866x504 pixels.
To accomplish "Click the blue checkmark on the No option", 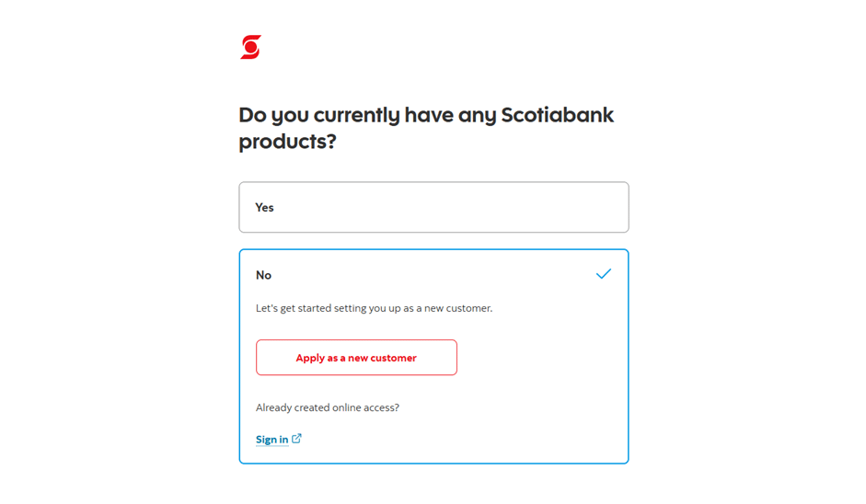I will click(604, 274).
